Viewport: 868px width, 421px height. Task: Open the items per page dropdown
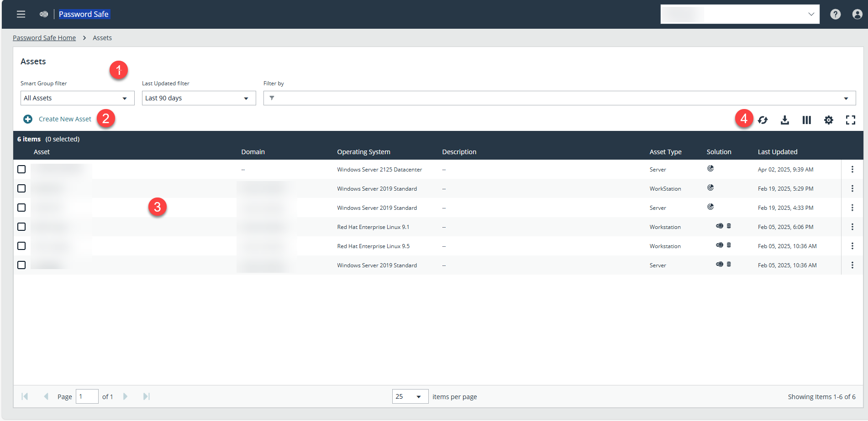click(410, 396)
